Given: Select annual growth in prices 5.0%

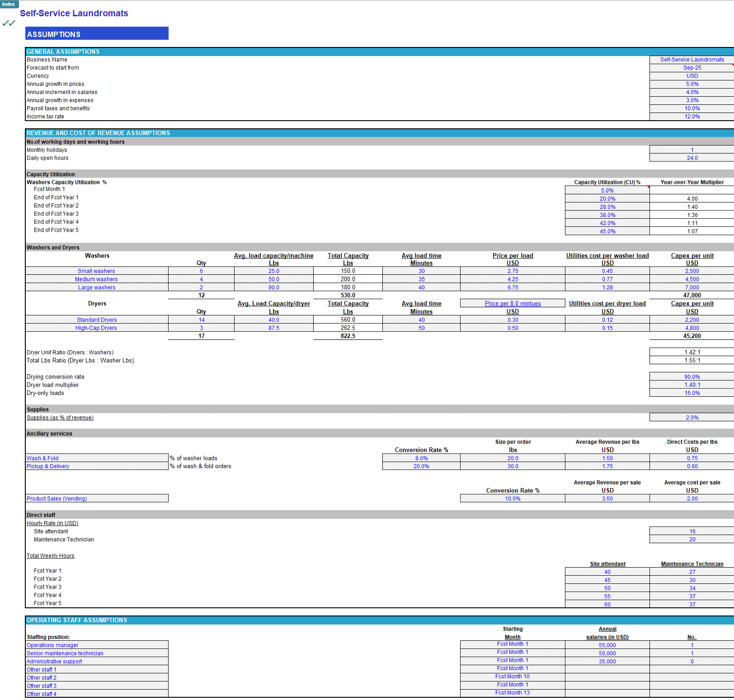Looking at the screenshot, I should pyautogui.click(x=692, y=84).
